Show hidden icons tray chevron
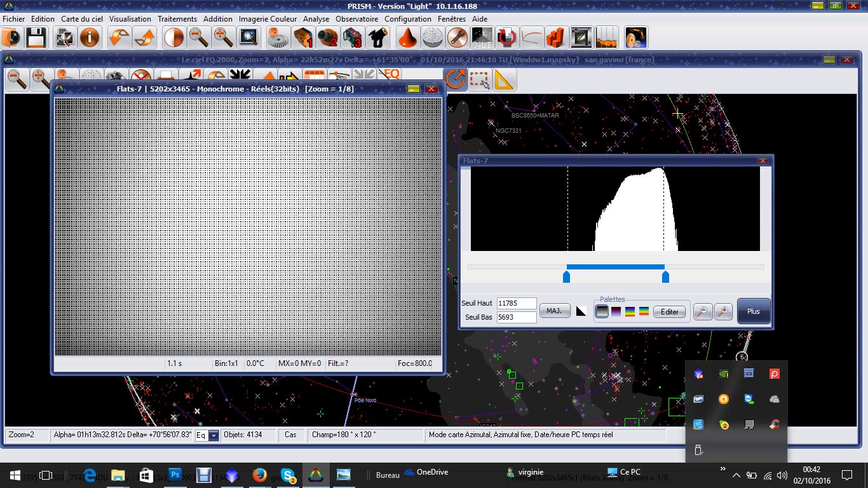The image size is (868, 488). [x=736, y=475]
